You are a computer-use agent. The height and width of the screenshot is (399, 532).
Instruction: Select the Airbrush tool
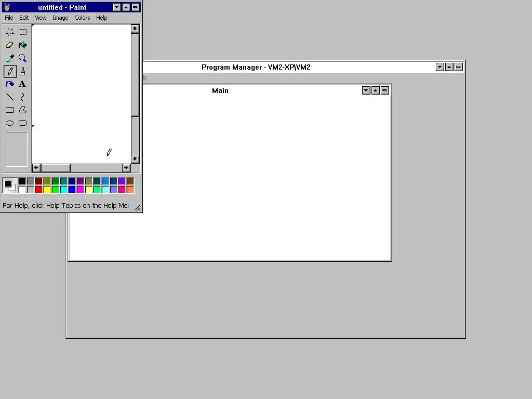(x=9, y=84)
